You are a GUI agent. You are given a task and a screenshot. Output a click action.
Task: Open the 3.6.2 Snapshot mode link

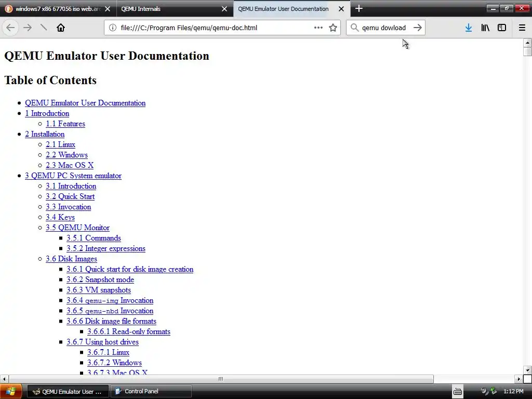(x=100, y=280)
